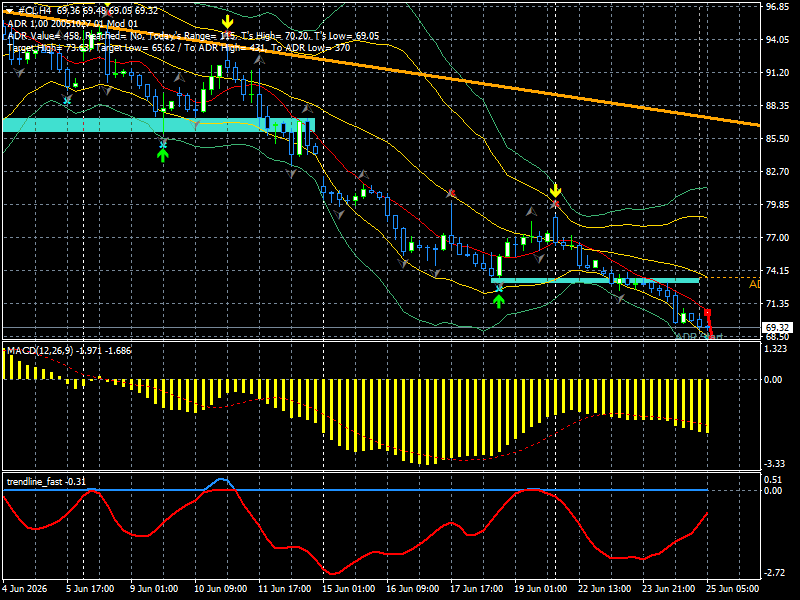Click the '25 Jun 05:00' time label

(733, 589)
